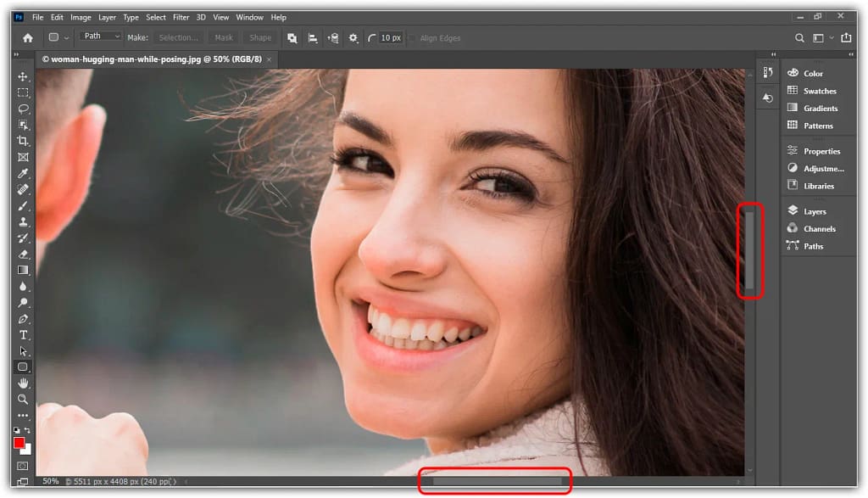The height and width of the screenshot is (498, 868).
Task: Click the Home icon in options bar
Action: [x=27, y=37]
